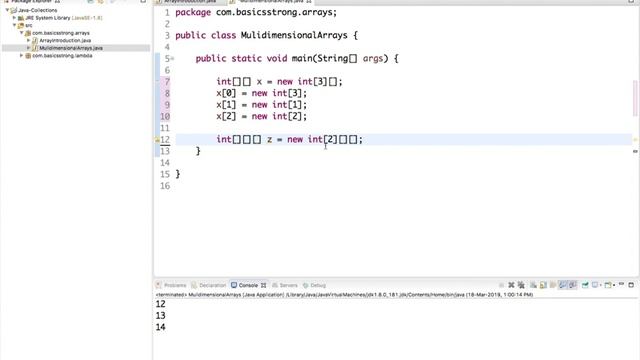Screen dimensions: 640x360
Task: Select com.basicsstrong.lambda package
Action: pos(62,56)
